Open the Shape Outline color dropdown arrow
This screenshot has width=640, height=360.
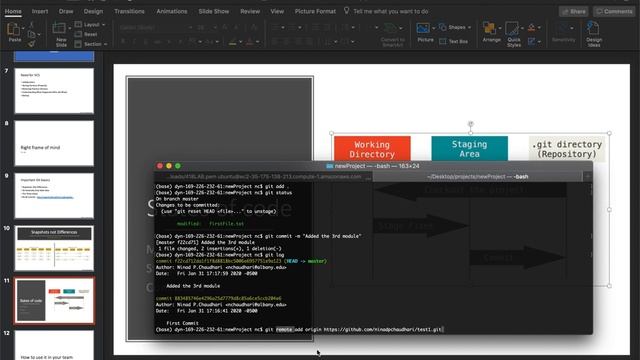[539, 42]
